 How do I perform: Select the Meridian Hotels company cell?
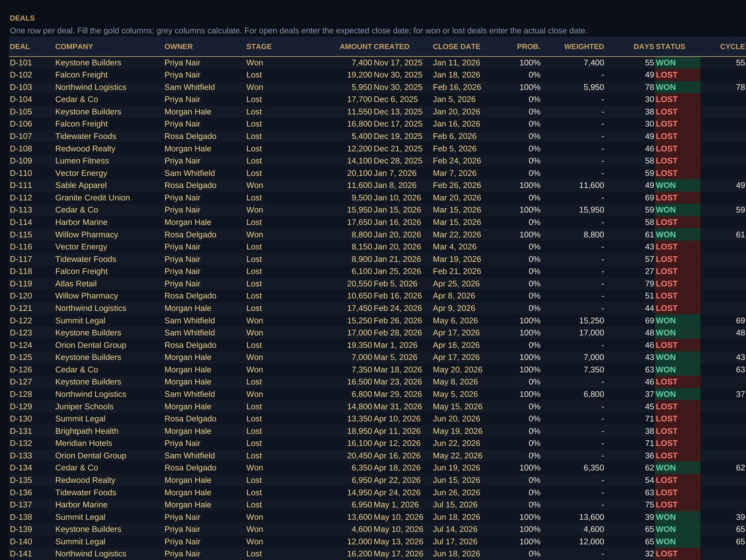pos(83,443)
